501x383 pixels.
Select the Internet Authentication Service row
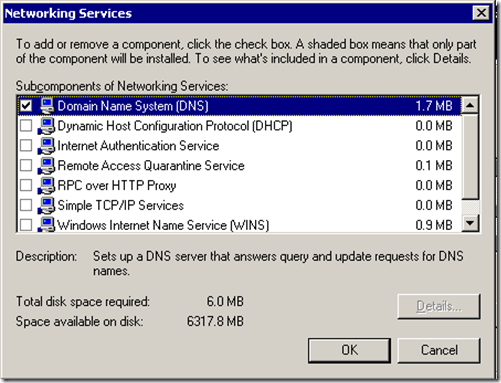pos(239,146)
